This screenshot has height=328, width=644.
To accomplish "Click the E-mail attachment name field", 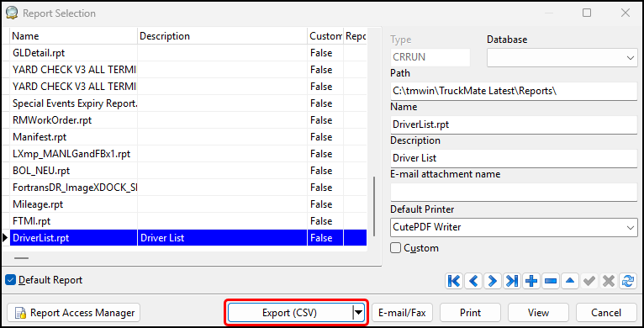I will point(514,192).
